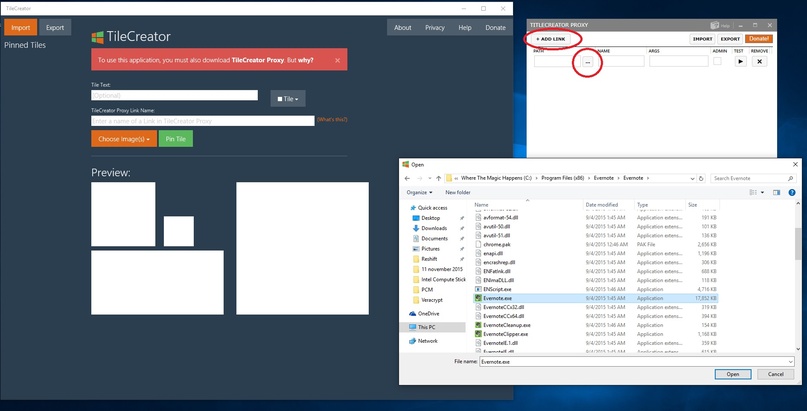The height and width of the screenshot is (411, 807).
Task: Click the green Pin Tile button
Action: [176, 139]
